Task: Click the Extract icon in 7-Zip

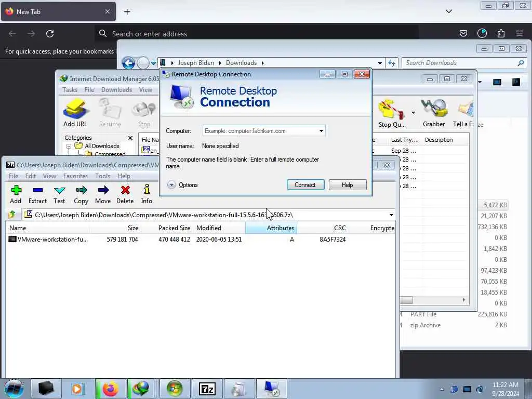Action: pos(37,194)
